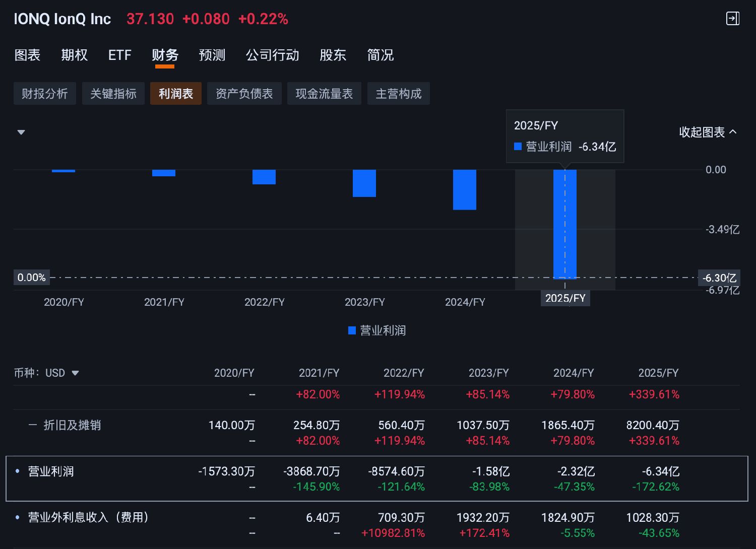Click the 2022/FY column header
This screenshot has height=549, width=756.
(403, 373)
